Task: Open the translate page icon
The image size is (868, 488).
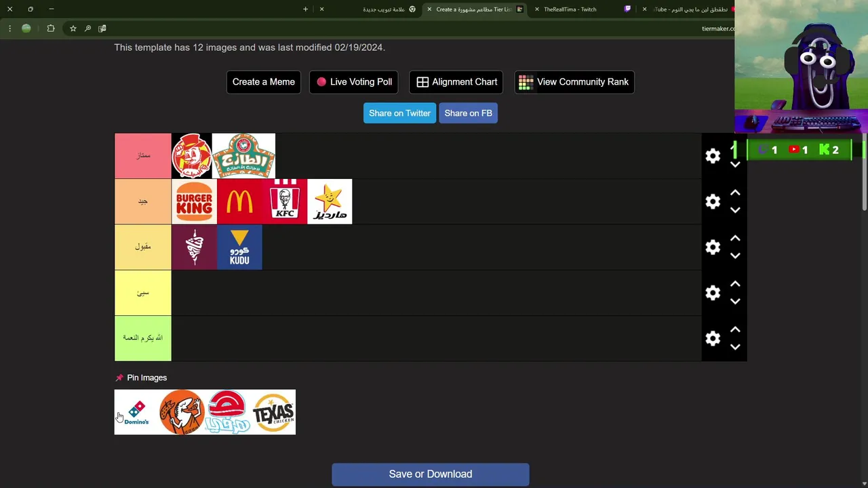Action: 102,28
